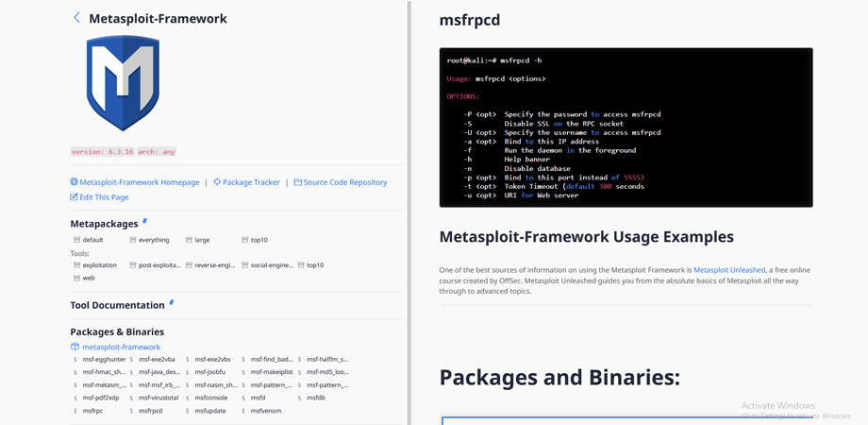Select the msf-pdf2xdp binary
This screenshot has width=868, height=425.
click(101, 398)
